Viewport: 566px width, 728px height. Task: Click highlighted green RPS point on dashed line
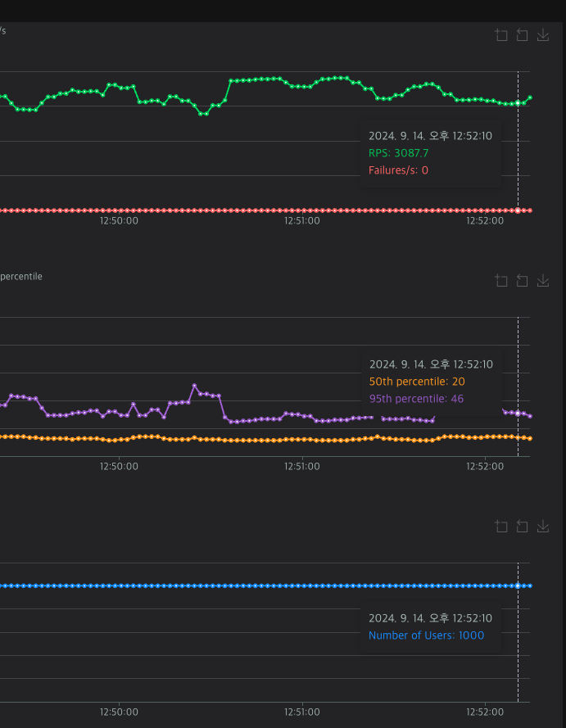[518, 103]
